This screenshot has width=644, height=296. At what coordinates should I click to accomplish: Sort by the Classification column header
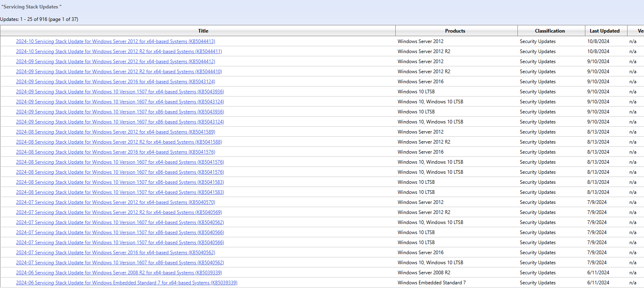550,31
